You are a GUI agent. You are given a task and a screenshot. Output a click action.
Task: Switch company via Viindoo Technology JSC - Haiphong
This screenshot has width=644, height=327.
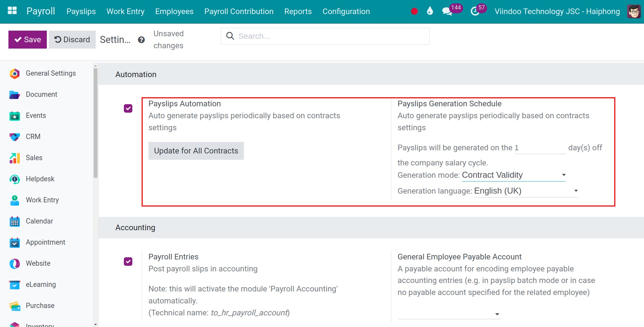(x=557, y=11)
